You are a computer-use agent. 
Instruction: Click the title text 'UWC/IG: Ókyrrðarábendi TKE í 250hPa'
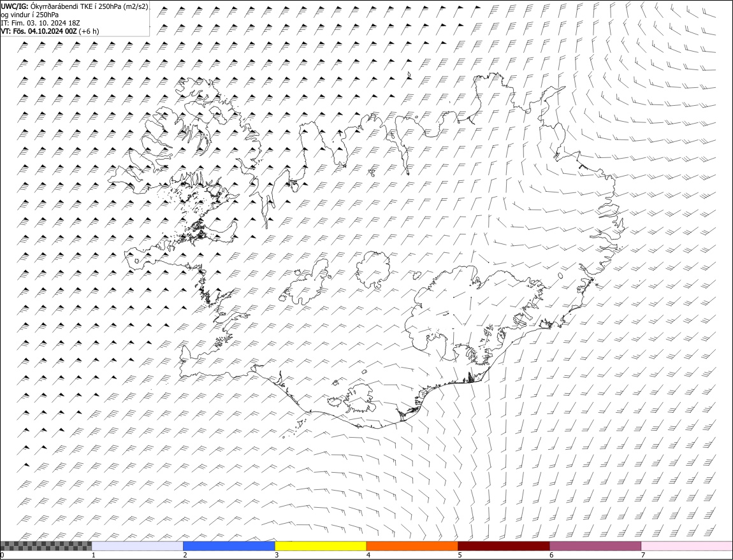click(x=61, y=7)
